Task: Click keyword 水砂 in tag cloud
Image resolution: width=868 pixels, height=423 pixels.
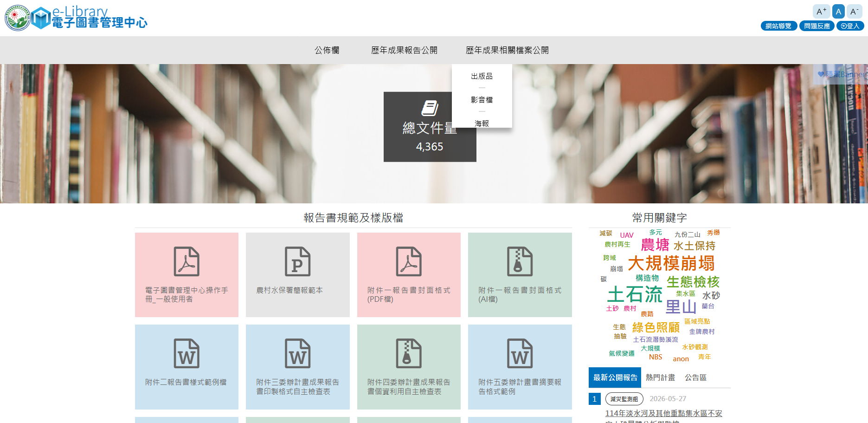Action: click(711, 296)
